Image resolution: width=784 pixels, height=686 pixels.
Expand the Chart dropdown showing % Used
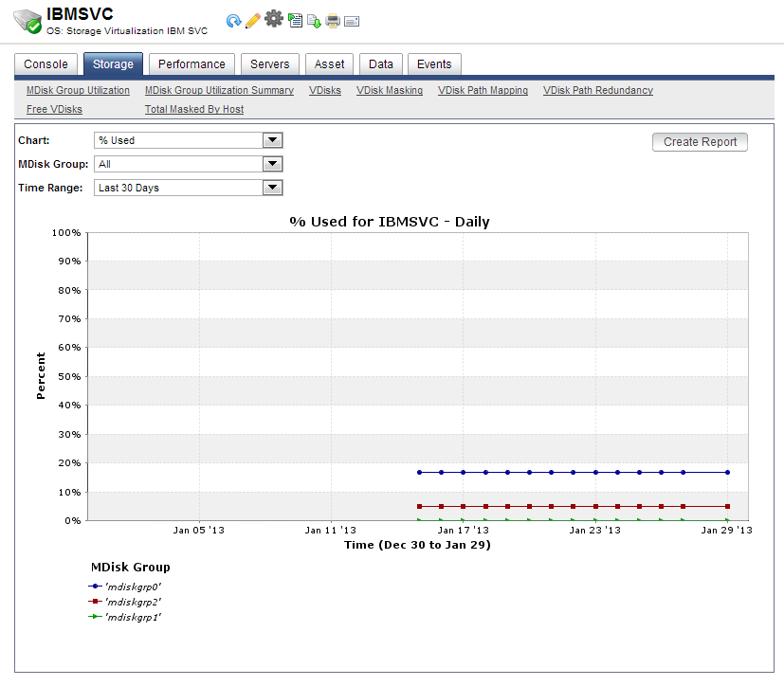point(189,140)
